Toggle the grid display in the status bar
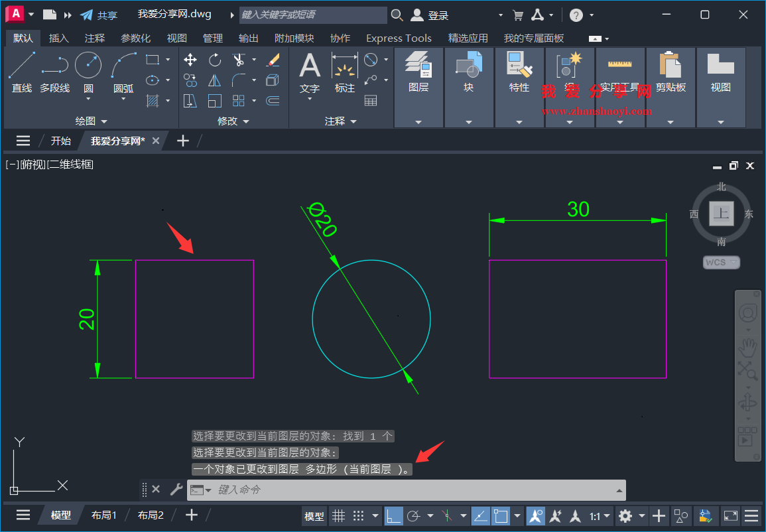 click(x=338, y=515)
